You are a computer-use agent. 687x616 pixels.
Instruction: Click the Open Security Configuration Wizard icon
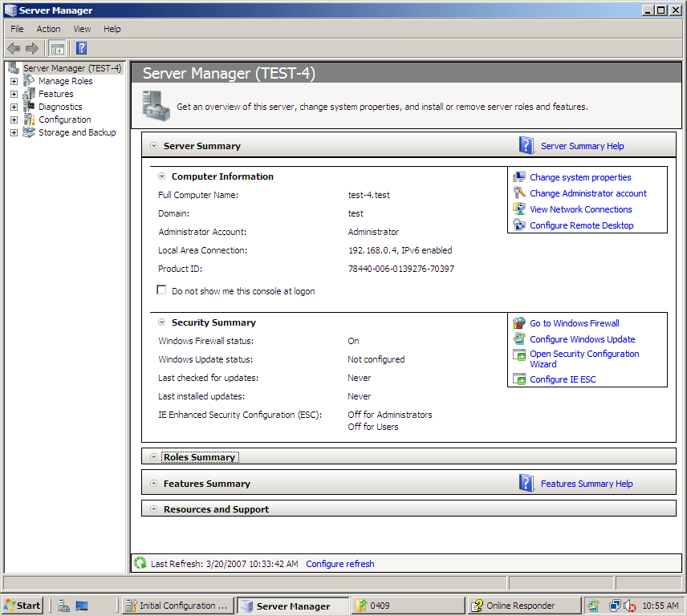pyautogui.click(x=519, y=355)
